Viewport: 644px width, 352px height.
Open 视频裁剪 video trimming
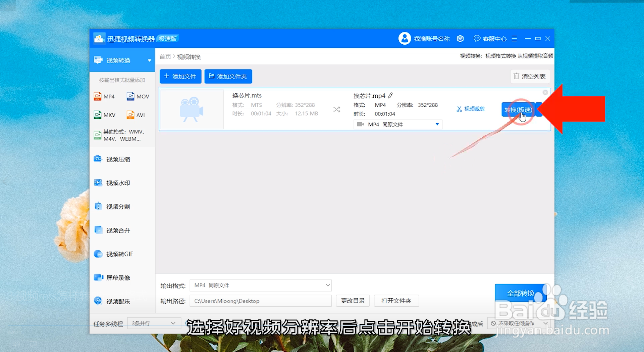point(471,109)
